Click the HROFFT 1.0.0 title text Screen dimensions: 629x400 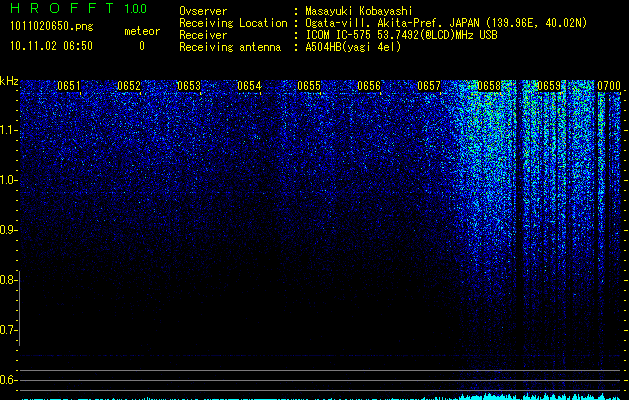click(x=79, y=8)
